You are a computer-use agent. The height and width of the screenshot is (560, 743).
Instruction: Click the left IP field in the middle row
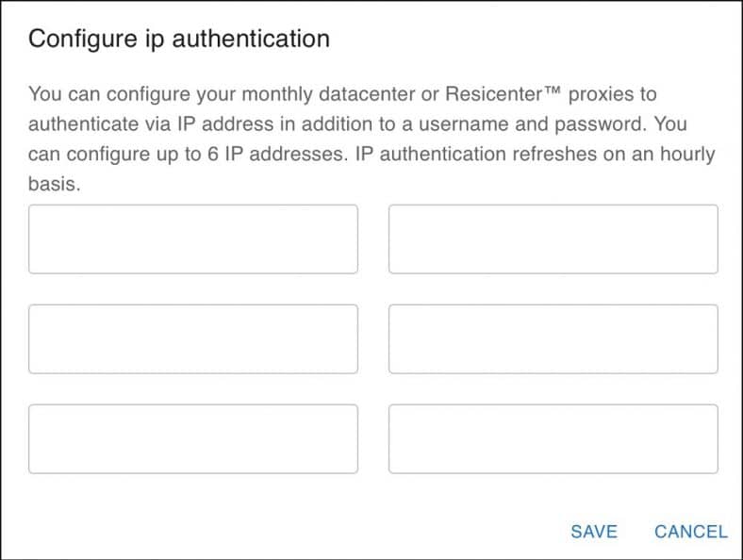point(193,339)
